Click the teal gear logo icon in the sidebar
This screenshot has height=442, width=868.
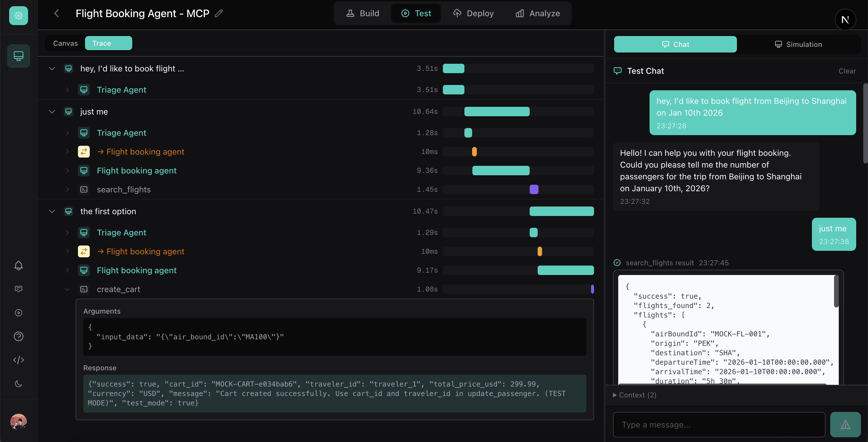point(19,15)
